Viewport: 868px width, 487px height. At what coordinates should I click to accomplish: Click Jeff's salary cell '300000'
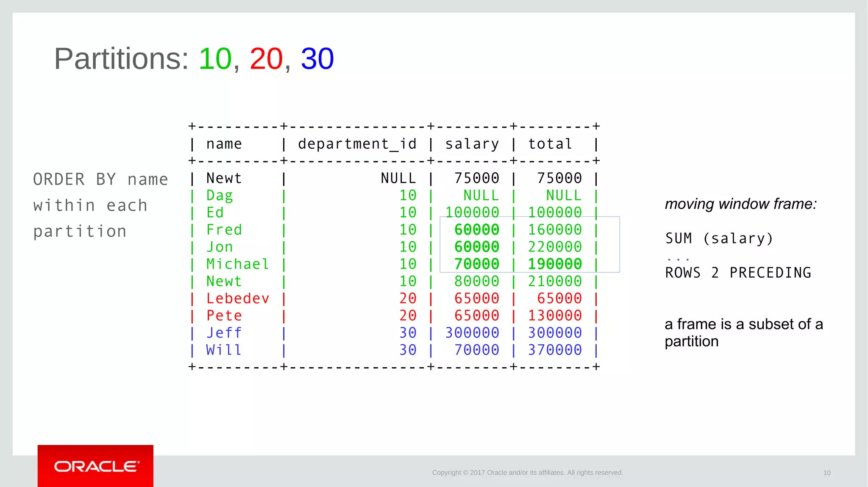pos(472,333)
